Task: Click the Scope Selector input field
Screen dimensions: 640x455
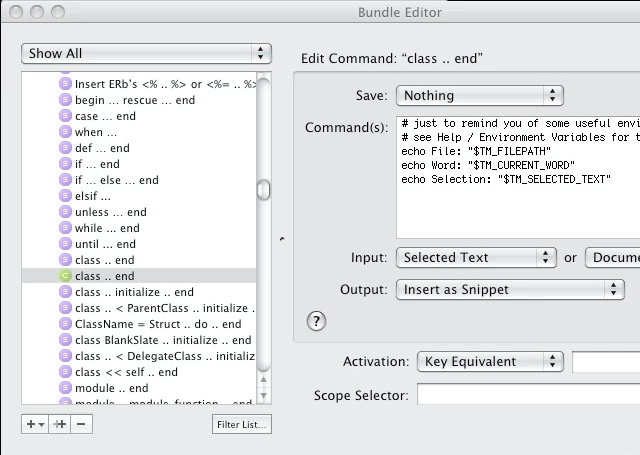Action: (529, 395)
